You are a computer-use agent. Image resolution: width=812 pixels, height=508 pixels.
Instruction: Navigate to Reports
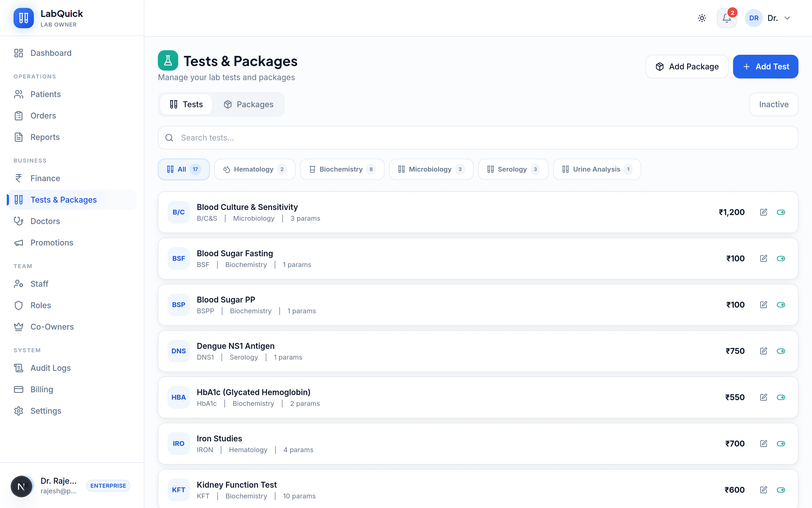tap(72, 137)
